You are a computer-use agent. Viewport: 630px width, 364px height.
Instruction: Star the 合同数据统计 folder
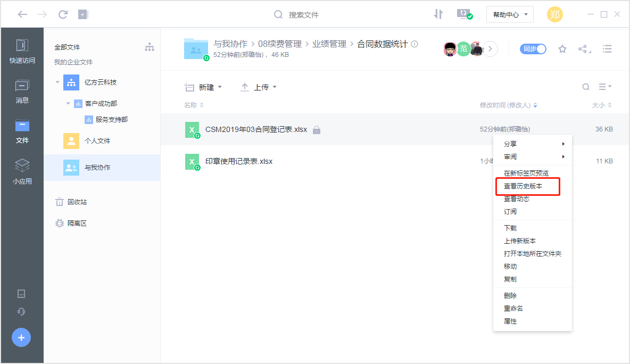(562, 48)
